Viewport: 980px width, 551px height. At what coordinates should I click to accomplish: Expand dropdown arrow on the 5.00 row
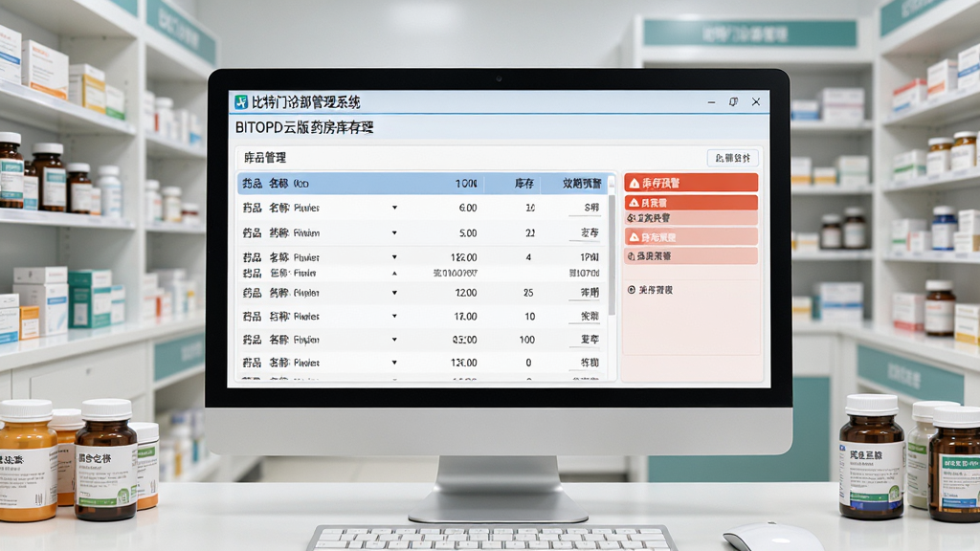coord(394,233)
